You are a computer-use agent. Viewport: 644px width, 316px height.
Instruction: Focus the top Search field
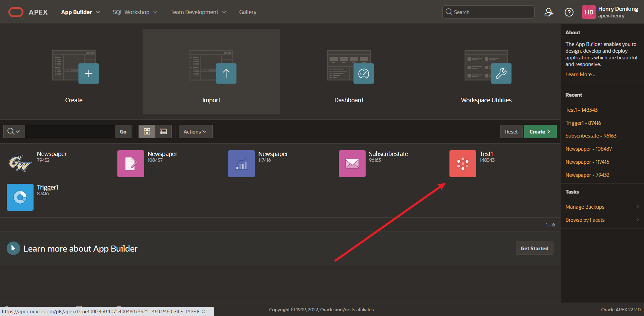(x=488, y=12)
